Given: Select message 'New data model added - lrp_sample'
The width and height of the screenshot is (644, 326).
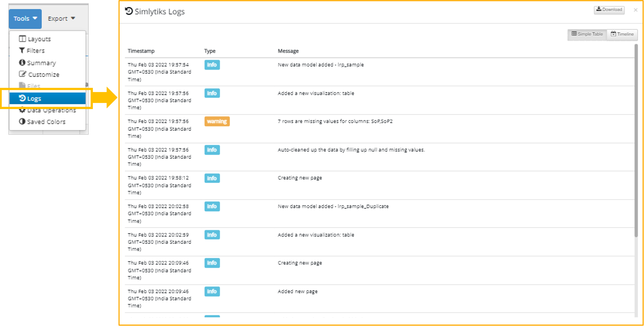Looking at the screenshot, I should pos(321,65).
